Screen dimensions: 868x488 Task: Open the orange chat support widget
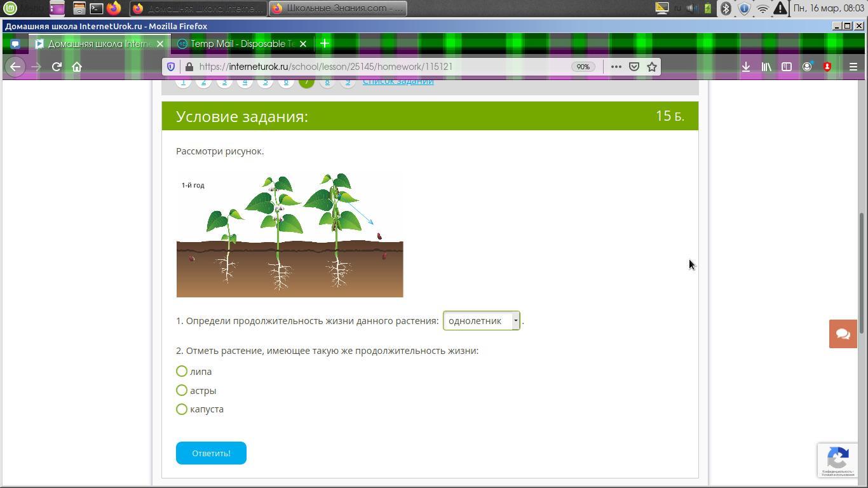click(x=843, y=334)
